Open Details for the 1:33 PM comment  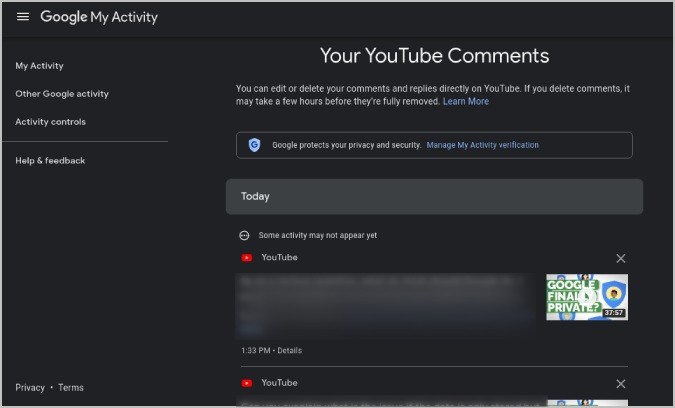click(x=289, y=350)
